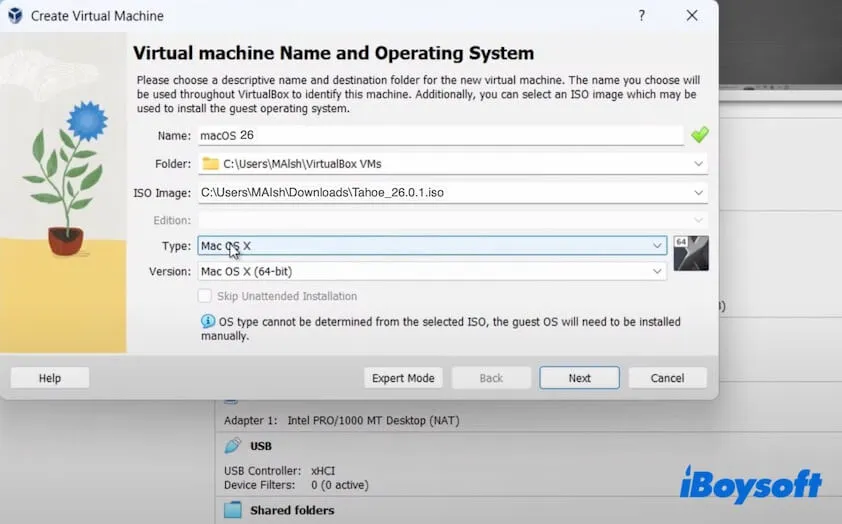Image resolution: width=842 pixels, height=524 pixels.
Task: Open Help for the wizard
Action: pyautogui.click(x=50, y=378)
